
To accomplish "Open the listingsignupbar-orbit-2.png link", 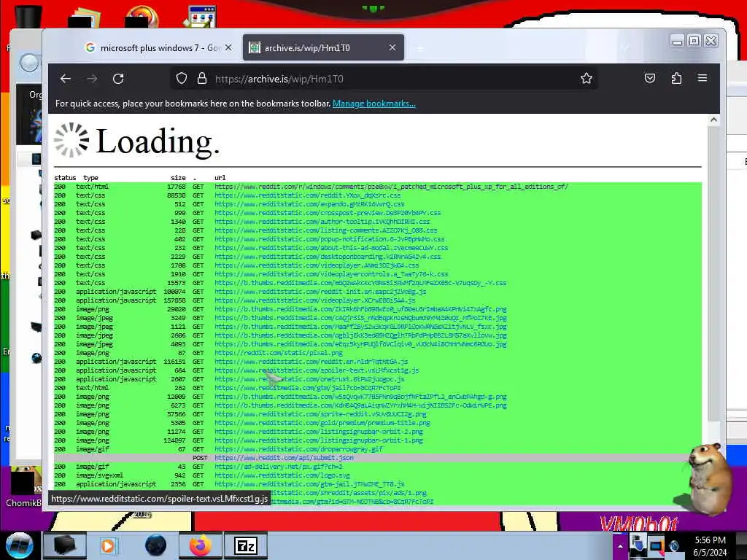I will pyautogui.click(x=319, y=432).
